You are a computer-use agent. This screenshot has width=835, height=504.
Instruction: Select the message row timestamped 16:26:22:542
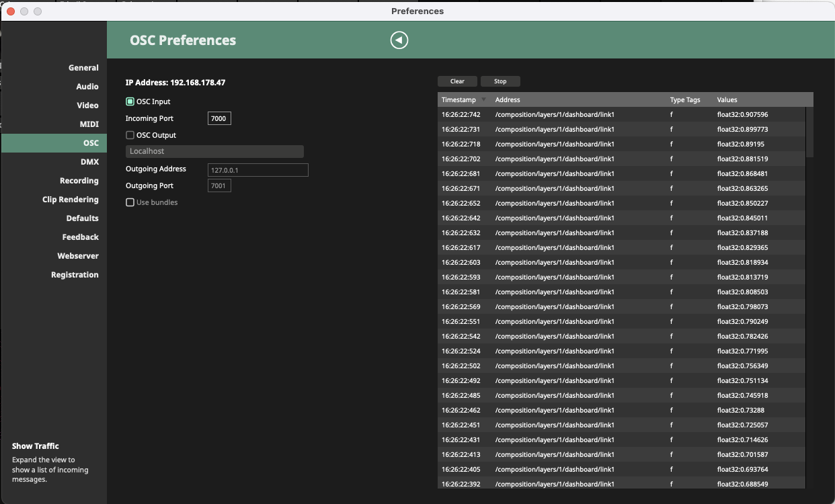[621, 336]
